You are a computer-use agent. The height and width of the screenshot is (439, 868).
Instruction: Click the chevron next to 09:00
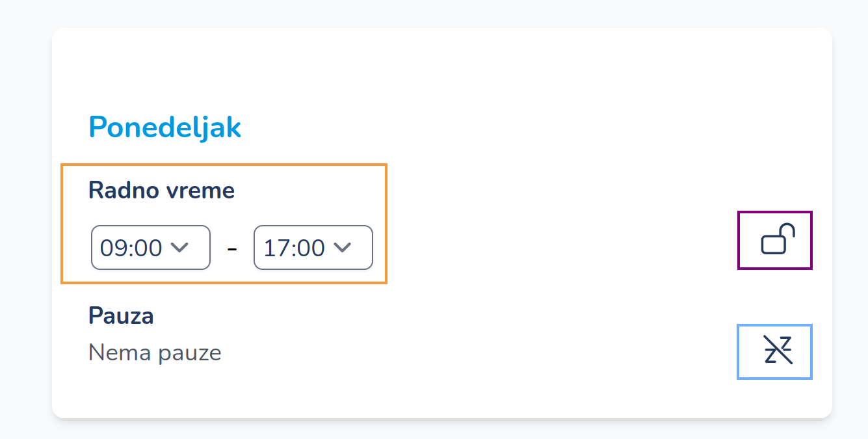179,247
